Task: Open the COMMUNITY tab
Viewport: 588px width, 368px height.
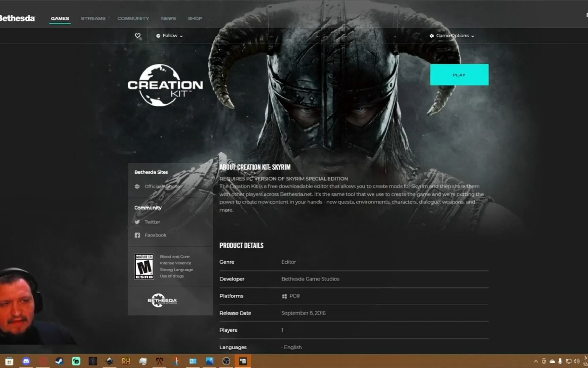Action: coord(133,18)
